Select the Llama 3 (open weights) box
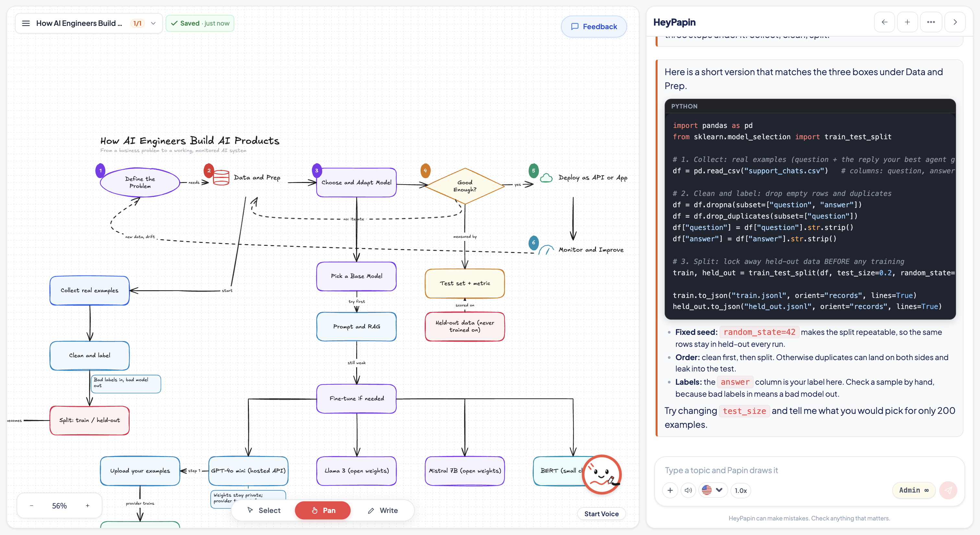This screenshot has height=535, width=980. (356, 471)
